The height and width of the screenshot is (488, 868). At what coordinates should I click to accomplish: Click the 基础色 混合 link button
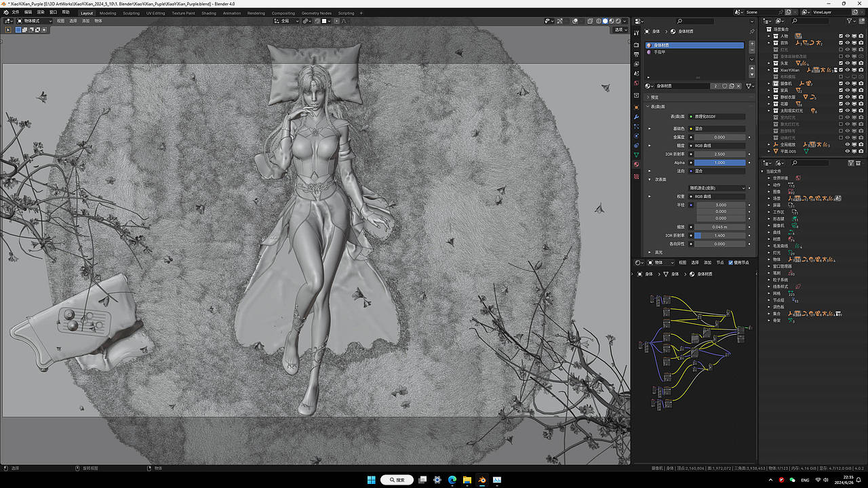tap(717, 128)
